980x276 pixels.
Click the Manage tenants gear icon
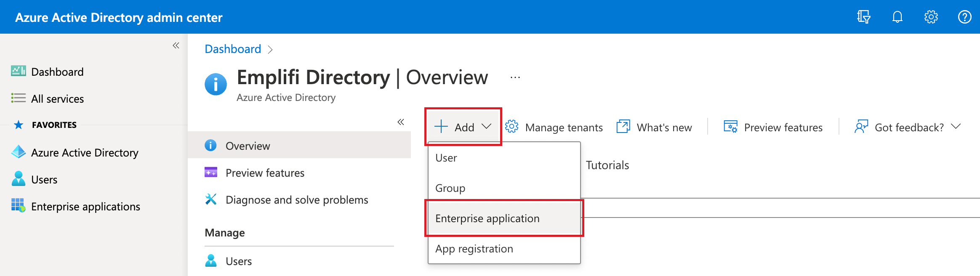pos(511,127)
